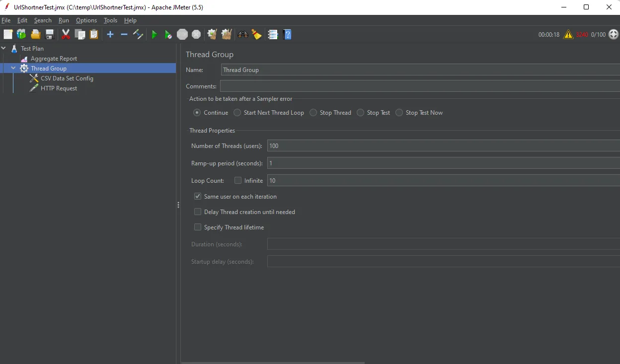Open the Run menu
This screenshot has width=620, height=364.
tap(64, 20)
